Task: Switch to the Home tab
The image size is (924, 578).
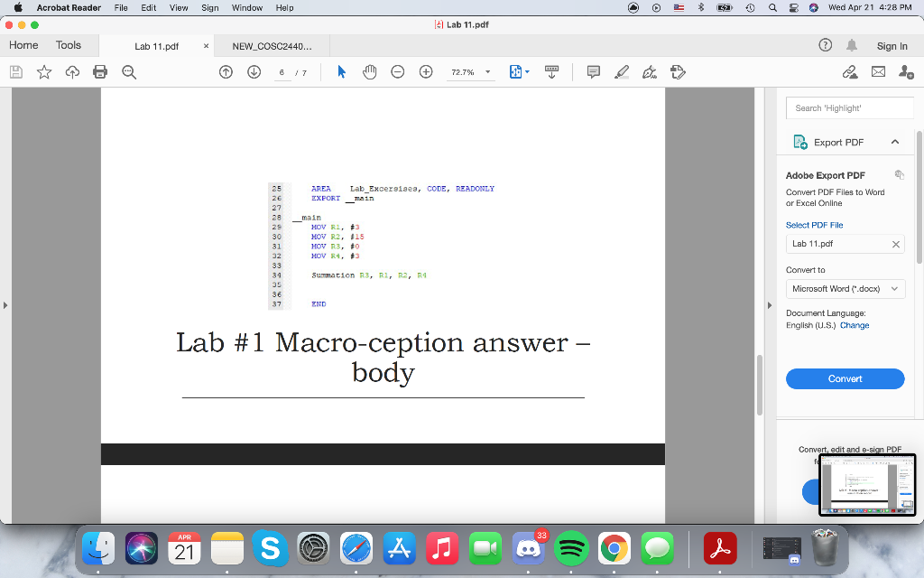Action: pos(23,45)
